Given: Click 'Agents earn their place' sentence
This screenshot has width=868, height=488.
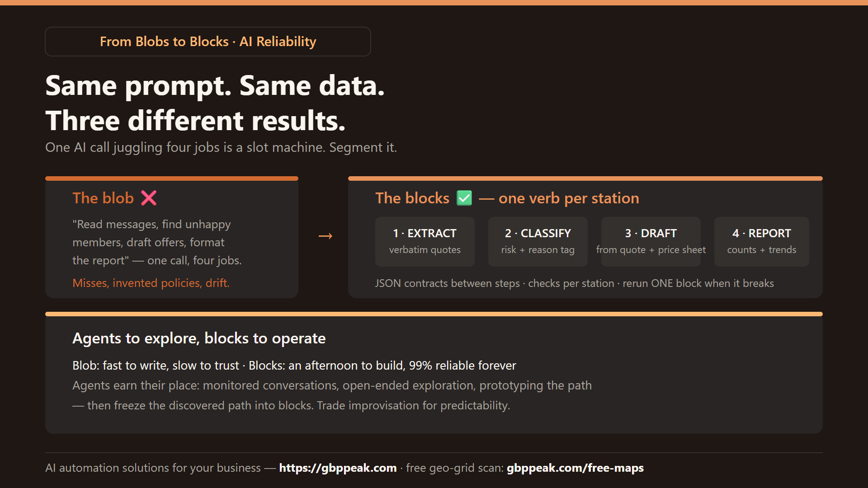Looking at the screenshot, I should (332, 385).
